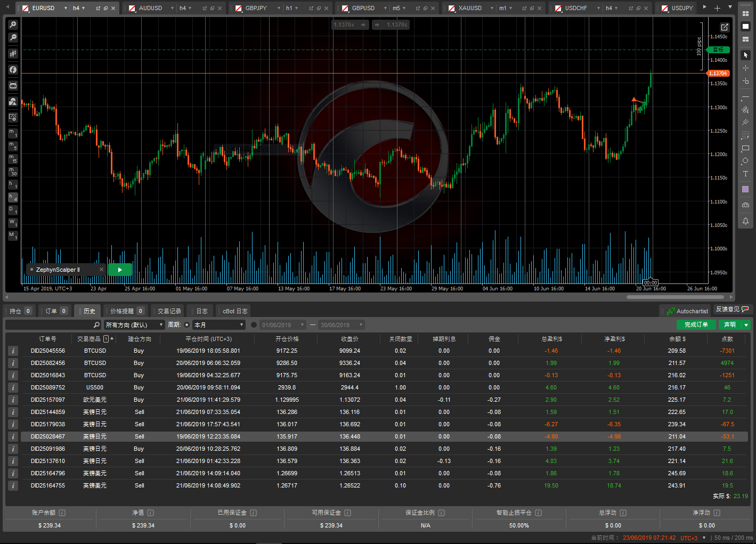Open price alerts bell icon

pyautogui.click(x=745, y=221)
